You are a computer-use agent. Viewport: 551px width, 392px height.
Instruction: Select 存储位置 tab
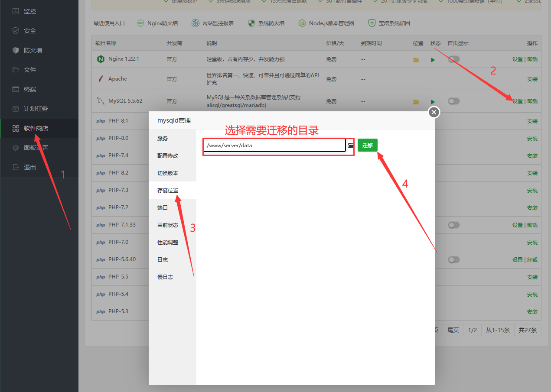(x=173, y=190)
